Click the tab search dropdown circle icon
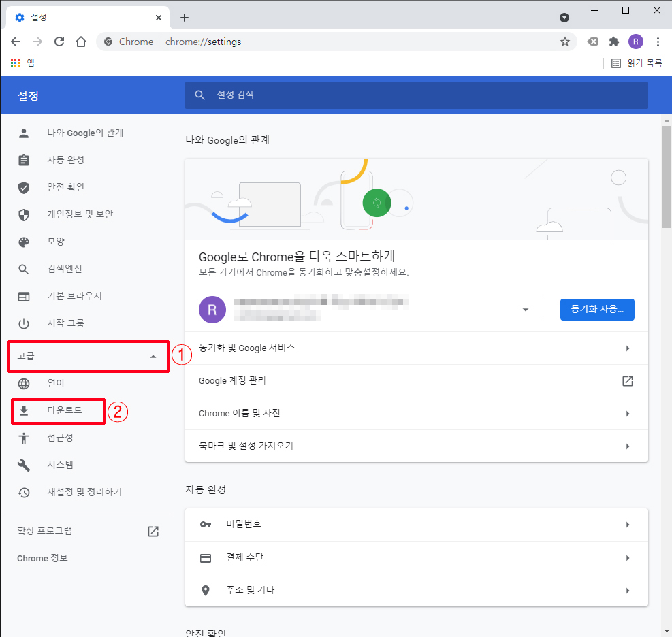672x637 pixels. (564, 18)
